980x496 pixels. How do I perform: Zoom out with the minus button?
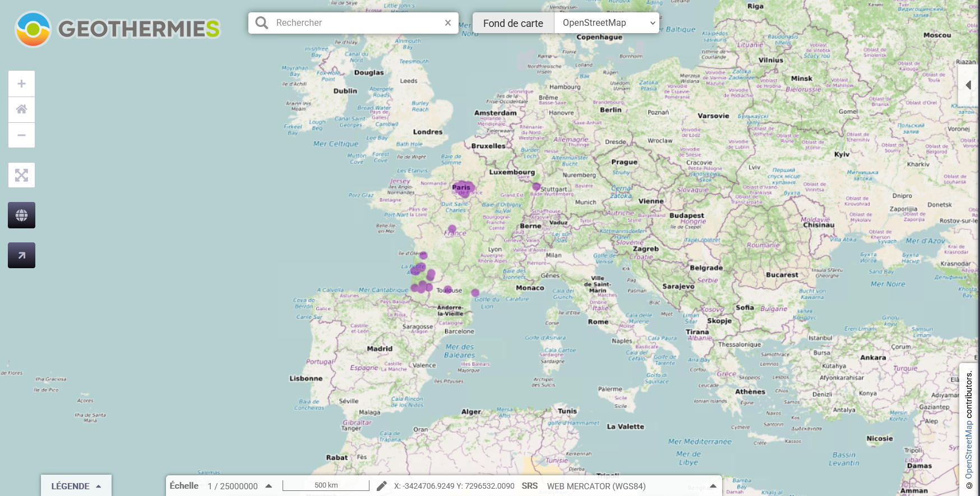click(21, 135)
